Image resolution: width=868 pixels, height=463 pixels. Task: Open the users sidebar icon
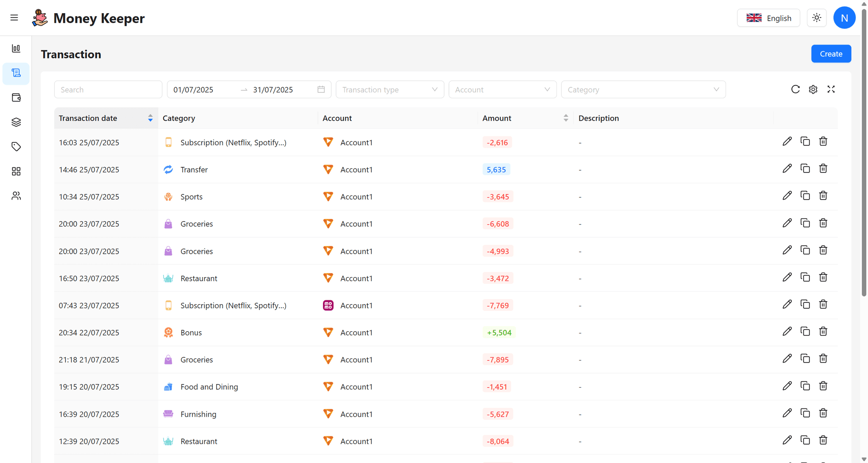[x=16, y=196]
